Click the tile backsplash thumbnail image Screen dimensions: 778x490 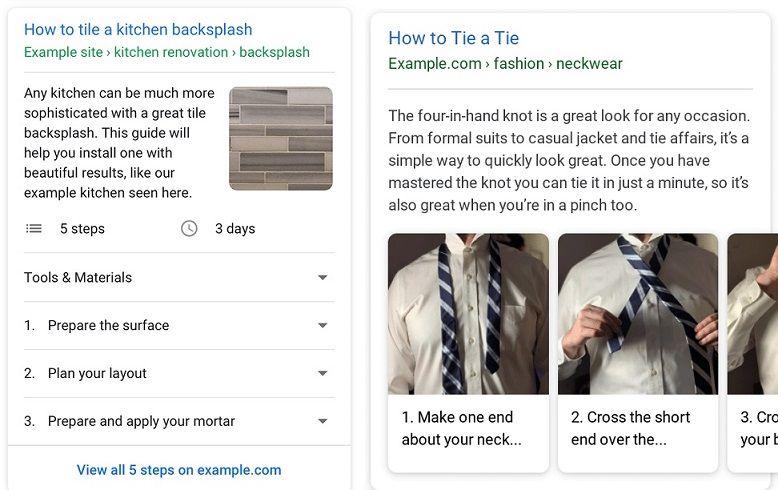coord(281,138)
